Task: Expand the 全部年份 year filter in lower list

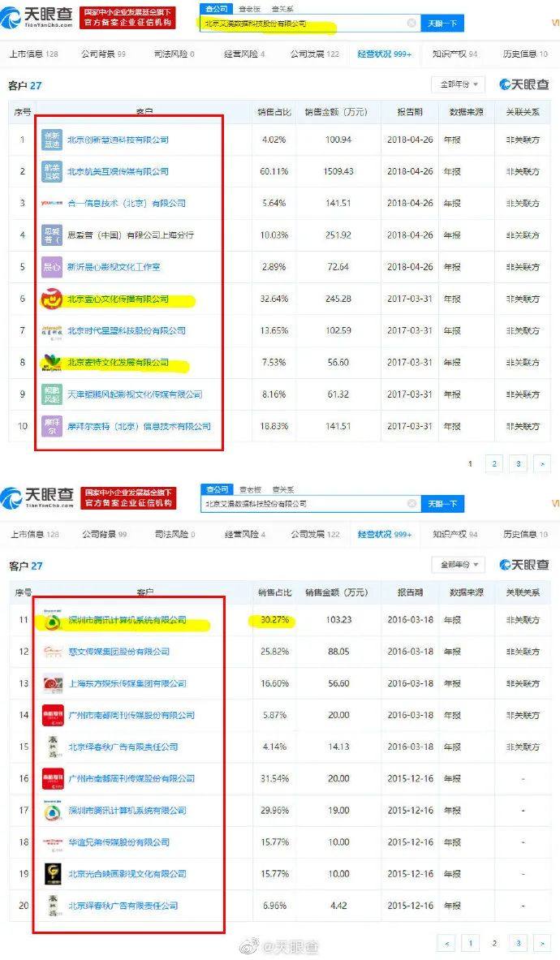Action: point(460,564)
